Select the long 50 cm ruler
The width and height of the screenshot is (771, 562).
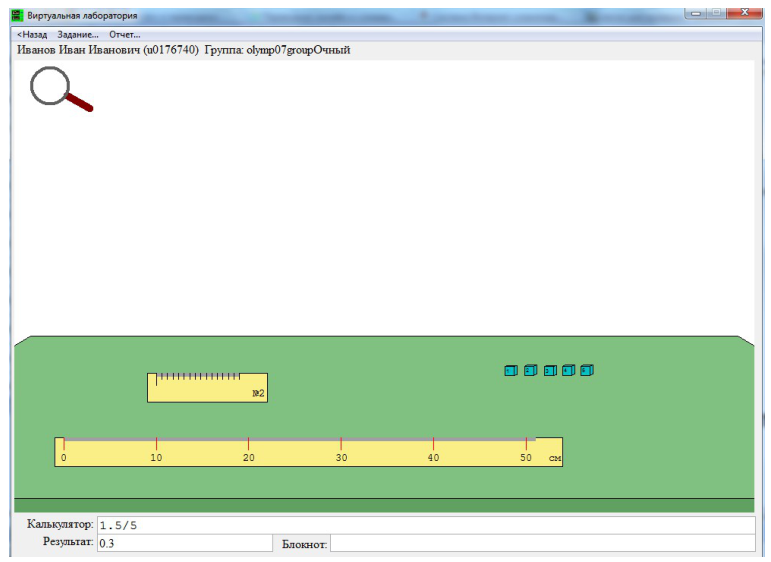pos(308,452)
